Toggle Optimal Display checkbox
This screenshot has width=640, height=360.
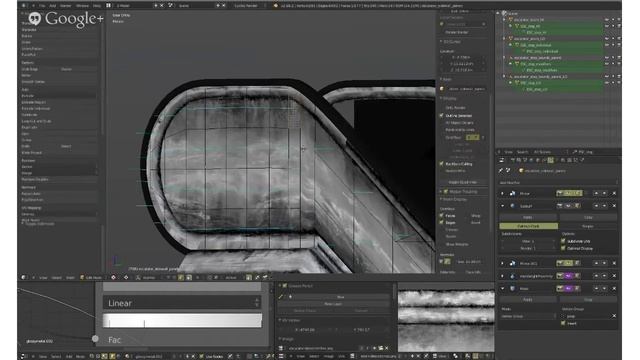coord(563,248)
